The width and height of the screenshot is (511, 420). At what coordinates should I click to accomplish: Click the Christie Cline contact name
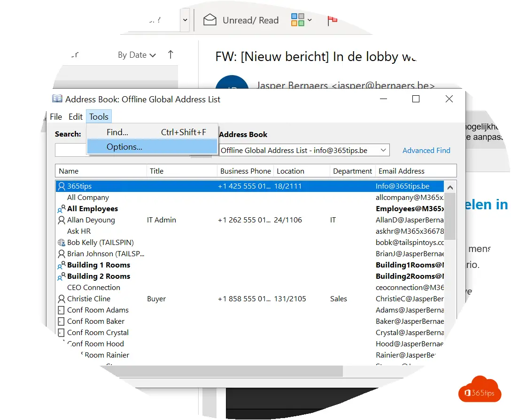(89, 299)
